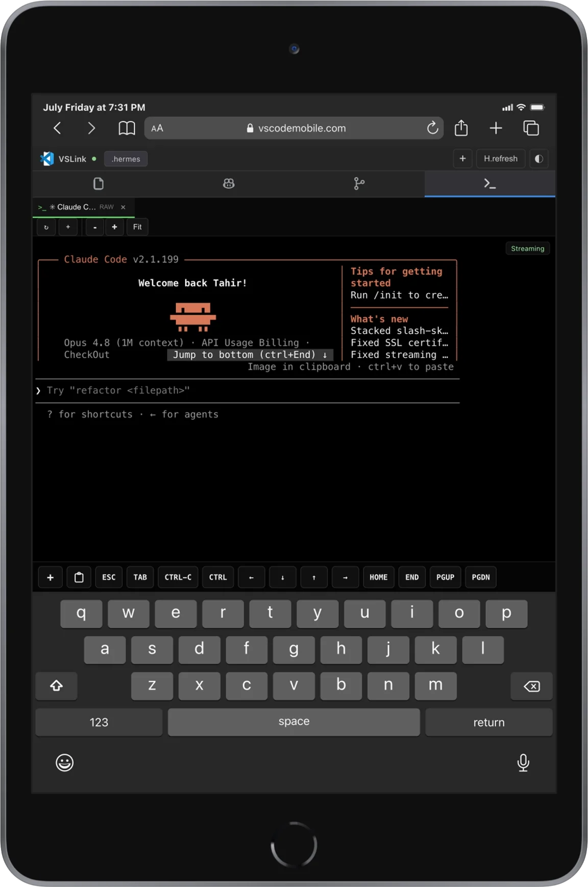Click "Run /init to cre…" tip text

[x=399, y=295]
